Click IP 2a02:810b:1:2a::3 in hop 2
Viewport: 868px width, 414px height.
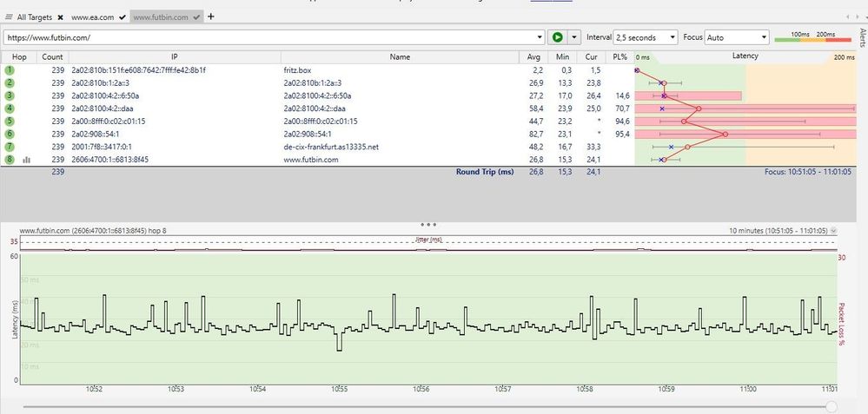click(100, 83)
